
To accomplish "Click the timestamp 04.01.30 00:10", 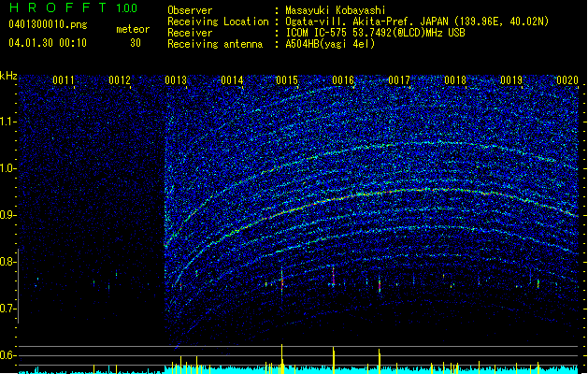I will tap(48, 43).
